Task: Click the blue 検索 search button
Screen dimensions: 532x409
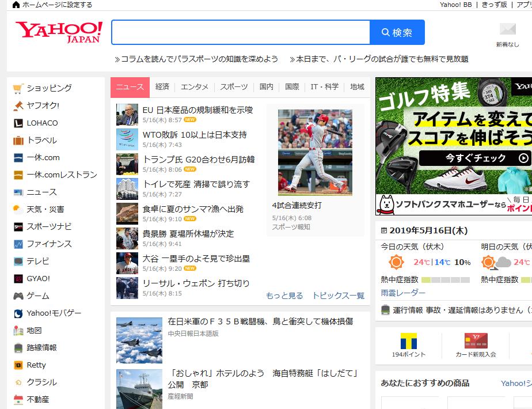Action: pyautogui.click(x=397, y=32)
